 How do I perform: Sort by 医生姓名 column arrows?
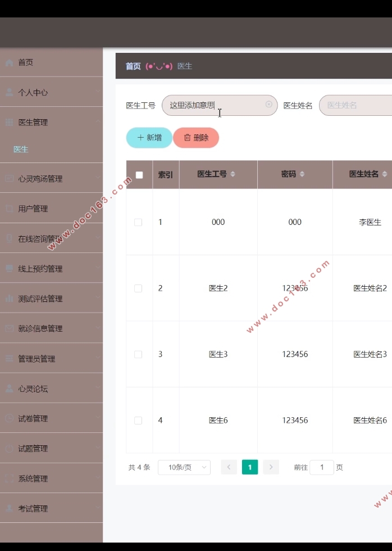coord(385,174)
